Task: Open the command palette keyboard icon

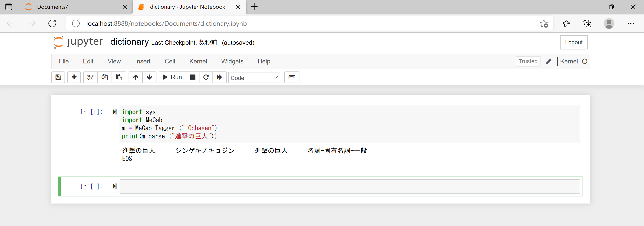Action: pyautogui.click(x=291, y=77)
